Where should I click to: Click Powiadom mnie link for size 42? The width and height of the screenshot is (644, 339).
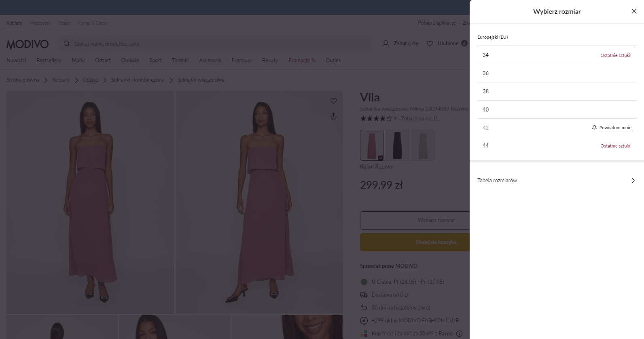coord(615,128)
